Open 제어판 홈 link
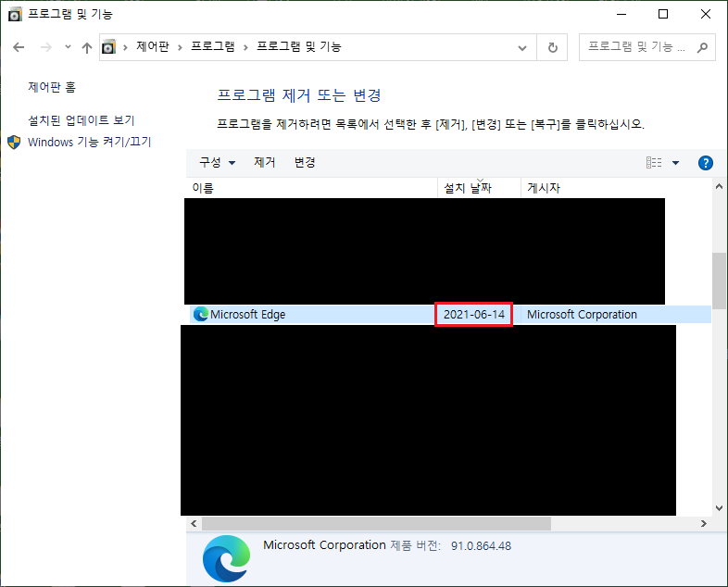The height and width of the screenshot is (587, 728). 52,87
